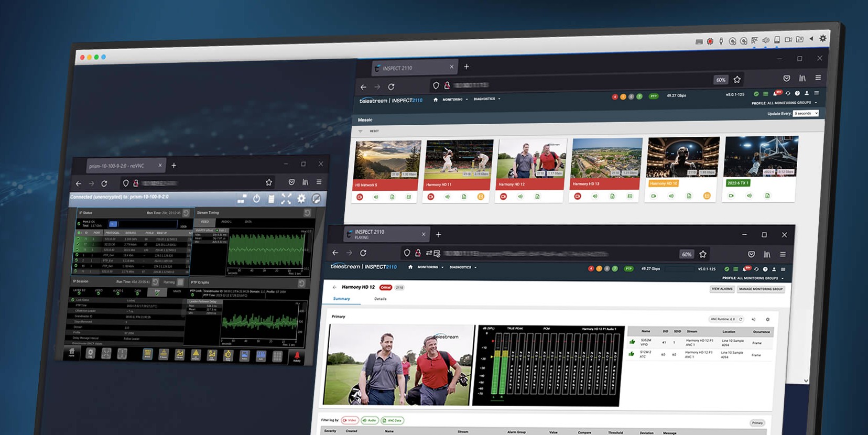Click the green camera icon under Harmony HD 10

click(x=654, y=196)
